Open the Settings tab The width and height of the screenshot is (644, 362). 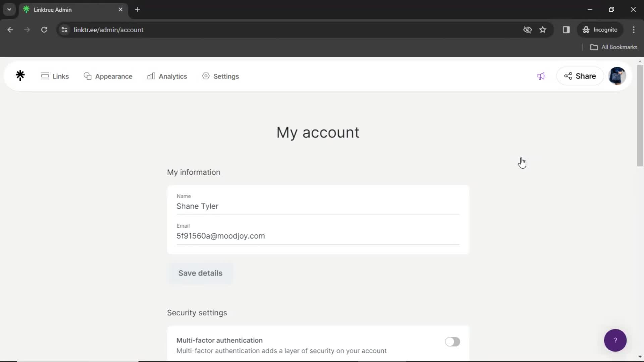[x=220, y=76]
